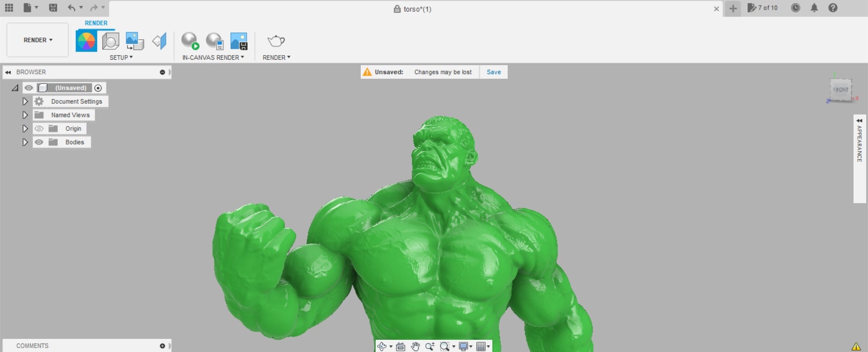868x352 pixels.
Task: Open the File icon dropdown arrow
Action: [x=37, y=8]
